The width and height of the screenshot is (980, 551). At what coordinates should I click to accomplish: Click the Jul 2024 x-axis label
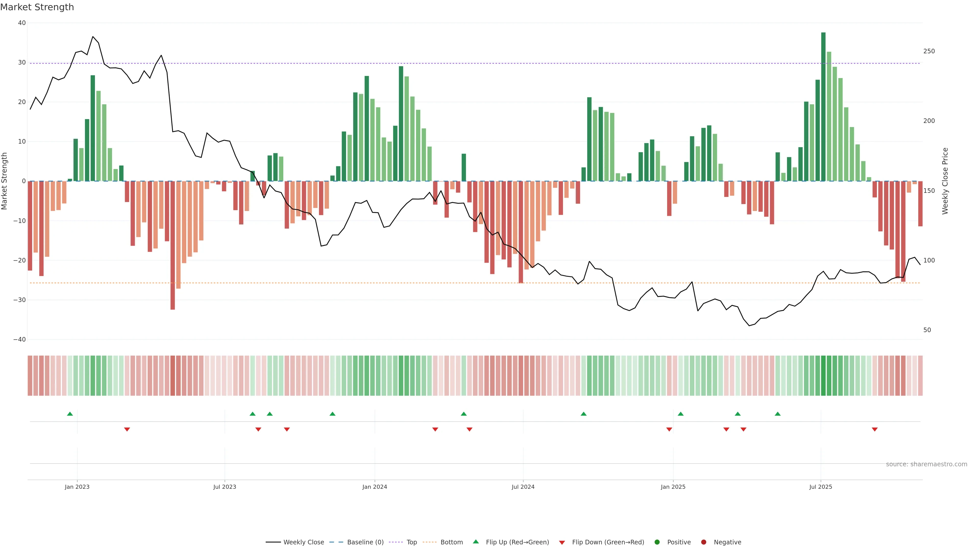[523, 487]
